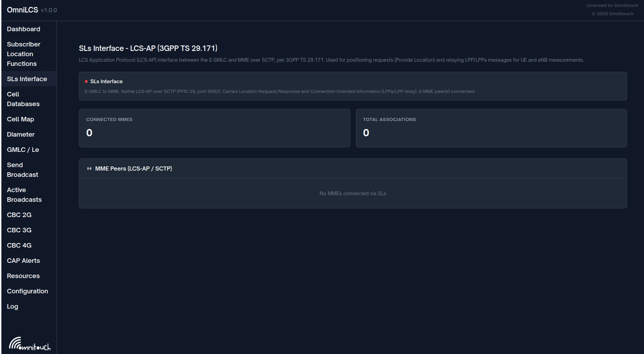Click the Connected MMEs counter card
The width and height of the screenshot is (644, 354).
[214, 128]
